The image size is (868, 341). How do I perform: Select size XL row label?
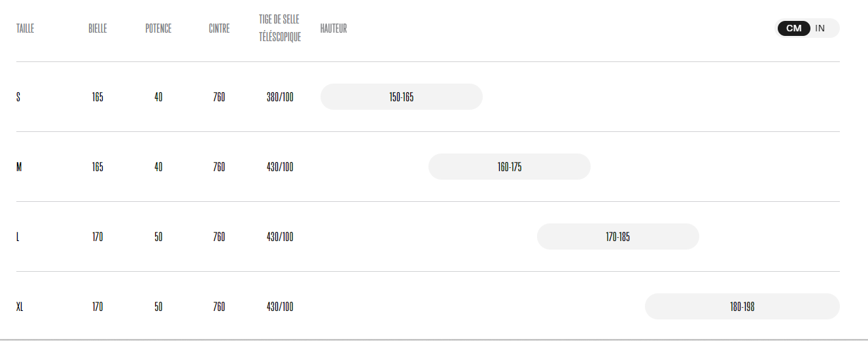click(x=20, y=306)
